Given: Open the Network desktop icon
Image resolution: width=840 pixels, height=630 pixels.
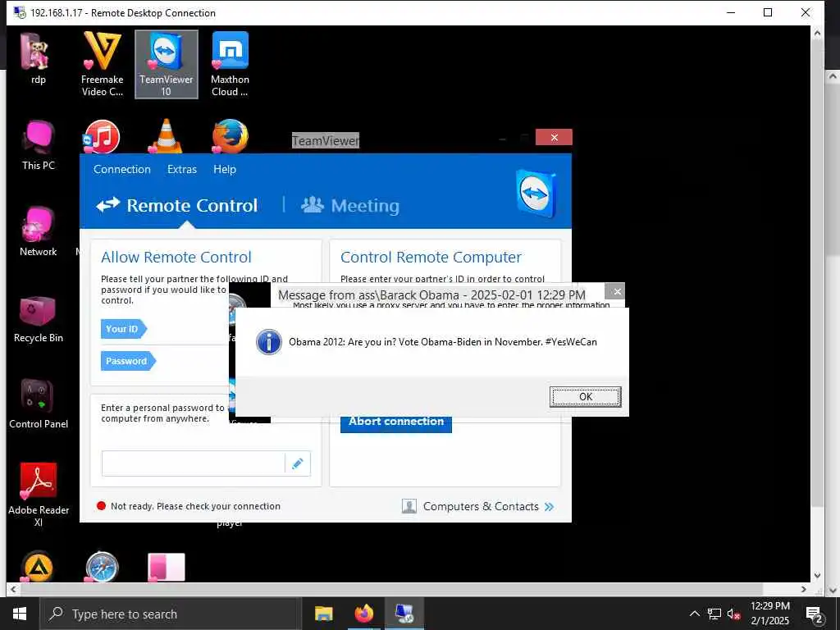Looking at the screenshot, I should click(38, 231).
